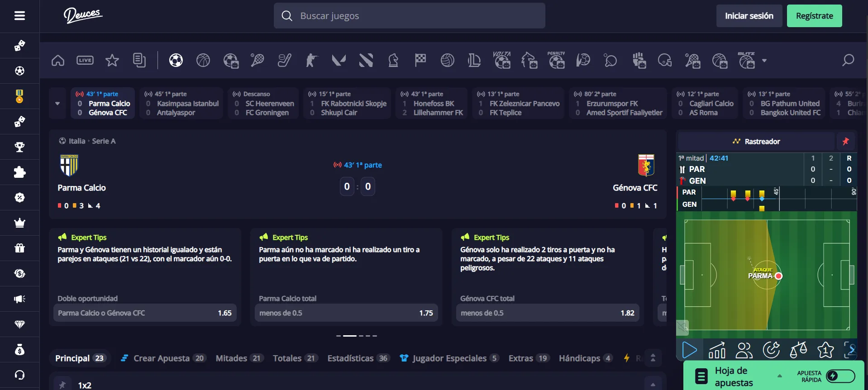Open the Serie A league link

[x=104, y=141]
